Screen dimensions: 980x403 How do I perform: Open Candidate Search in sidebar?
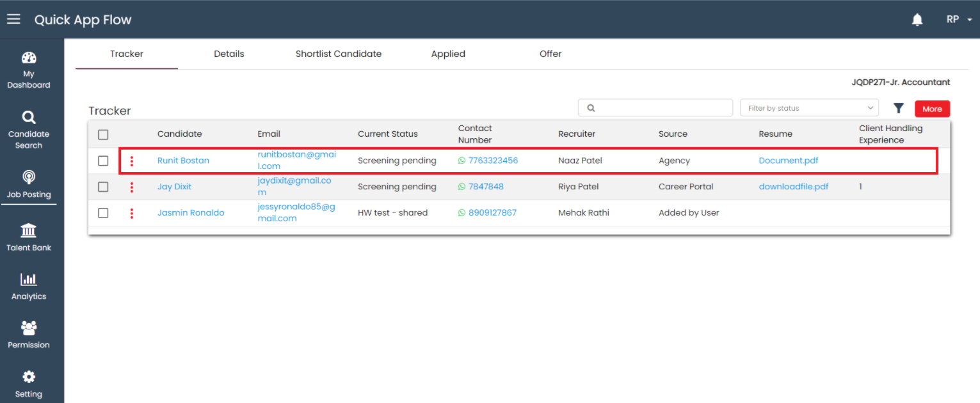click(x=29, y=130)
